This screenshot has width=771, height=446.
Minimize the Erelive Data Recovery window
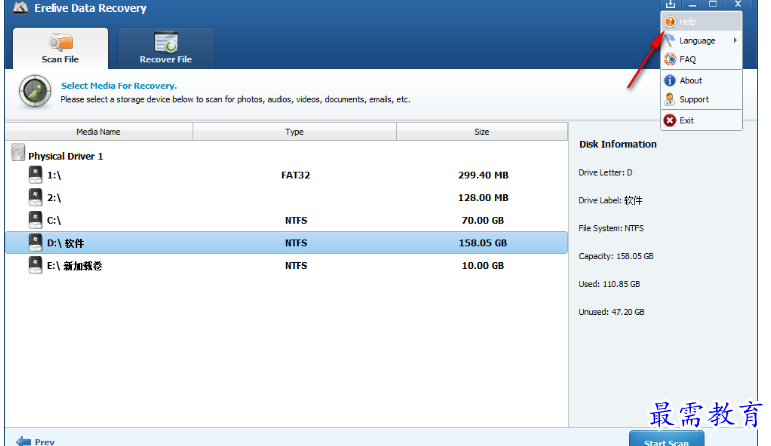tap(692, 4)
